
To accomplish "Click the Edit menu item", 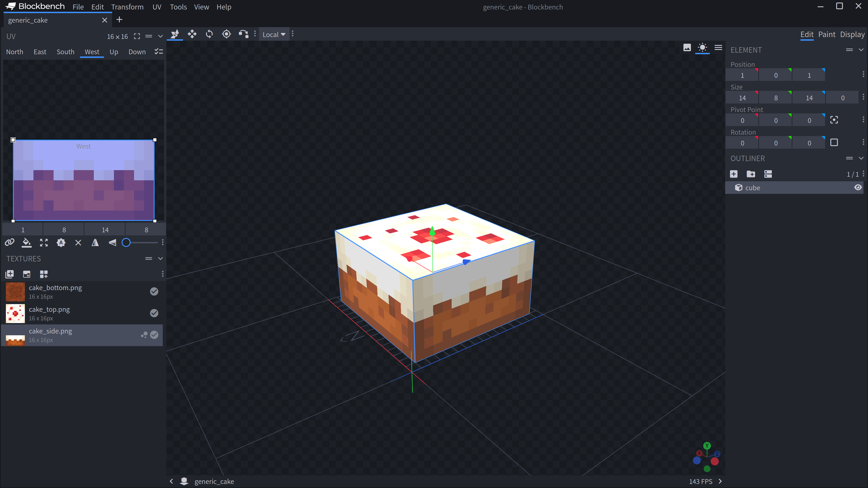I will (97, 7).
